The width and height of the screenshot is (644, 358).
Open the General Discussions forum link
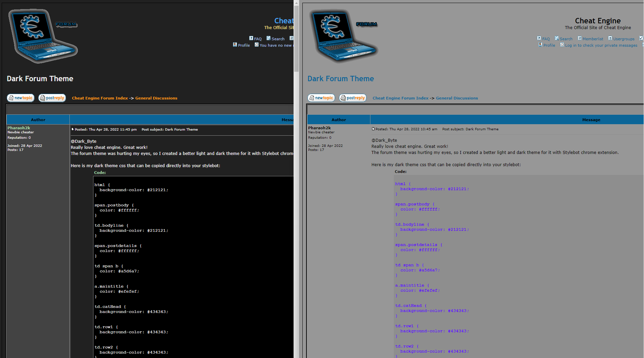(457, 98)
